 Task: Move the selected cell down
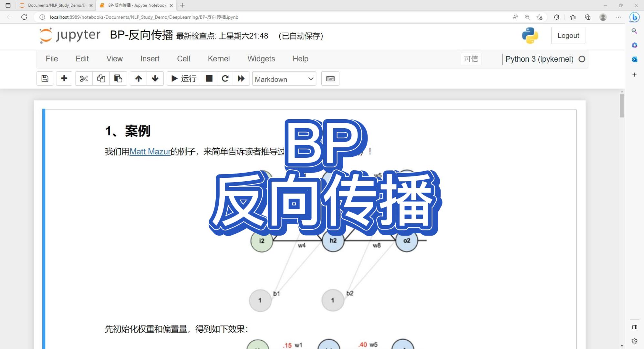155,79
